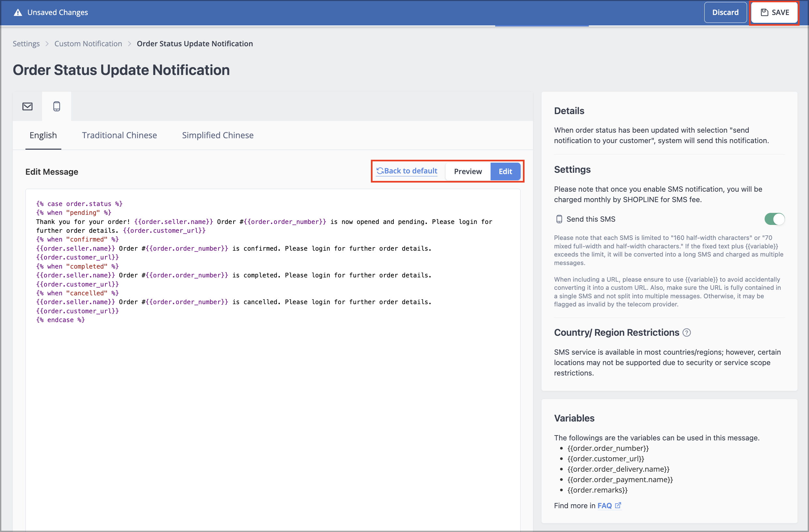The width and height of the screenshot is (809, 532).
Task: Open the FAQ link under Variables
Action: [604, 506]
